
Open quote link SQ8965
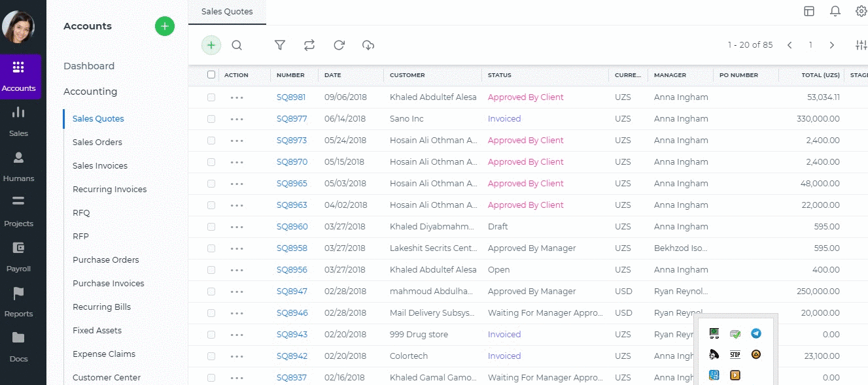point(292,184)
